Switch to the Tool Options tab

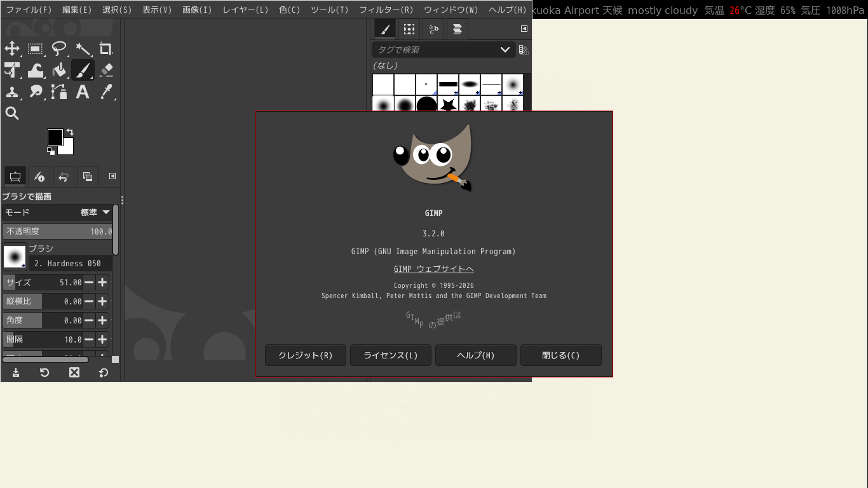[x=15, y=177]
